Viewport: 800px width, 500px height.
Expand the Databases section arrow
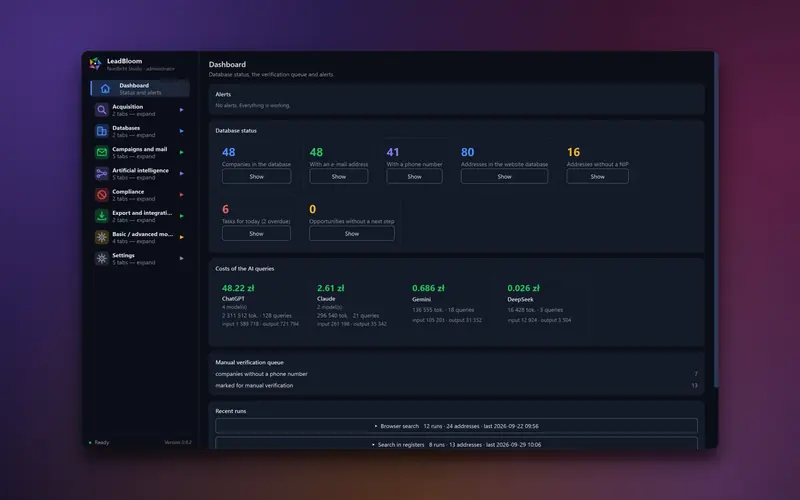(x=181, y=131)
